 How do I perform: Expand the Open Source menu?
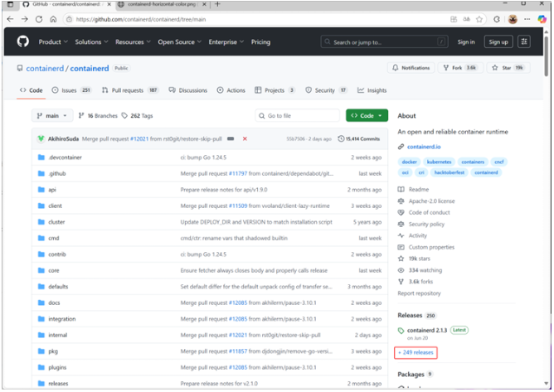[x=179, y=41]
